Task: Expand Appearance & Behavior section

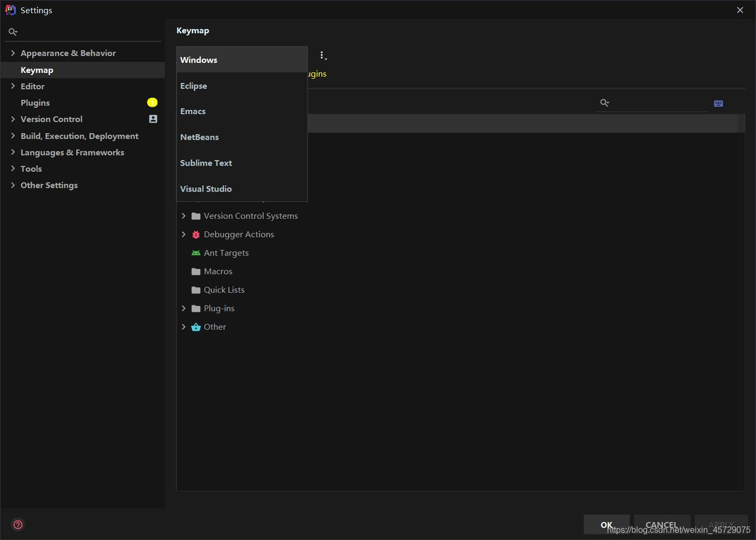Action: pos(13,53)
